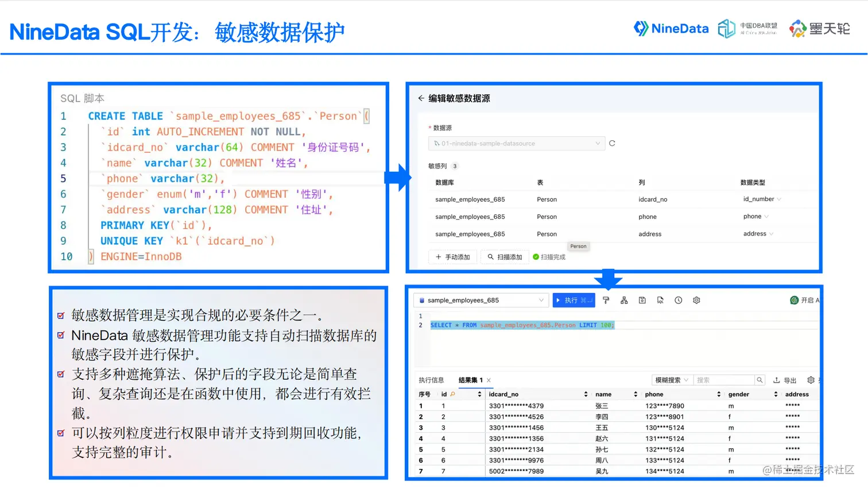This screenshot has width=868, height=489.
Task: Change the id_number data type dropdown
Action: 762,199
